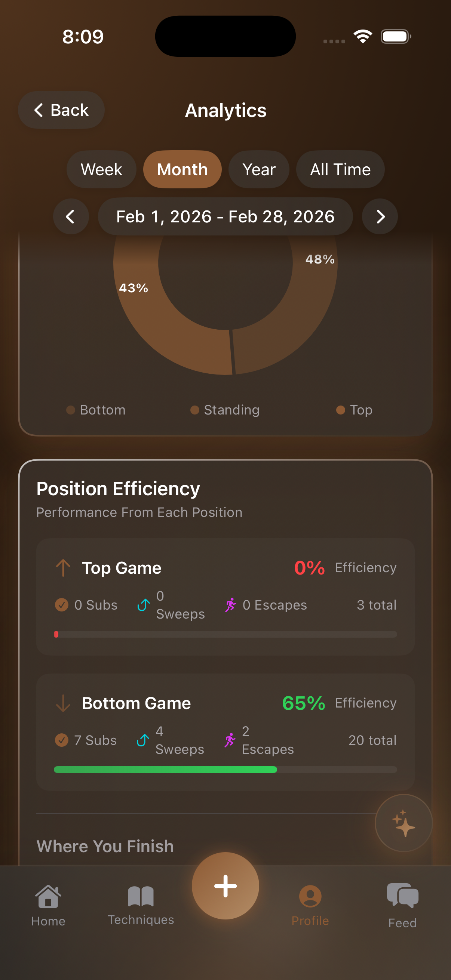Enable the All Time filter
This screenshot has width=451, height=980.
coord(340,169)
